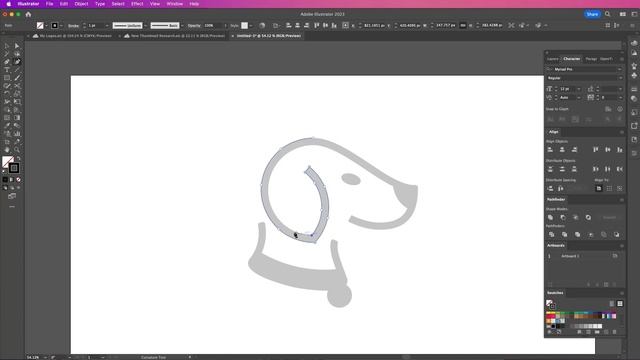Toggle swatches list view button

coord(611,304)
